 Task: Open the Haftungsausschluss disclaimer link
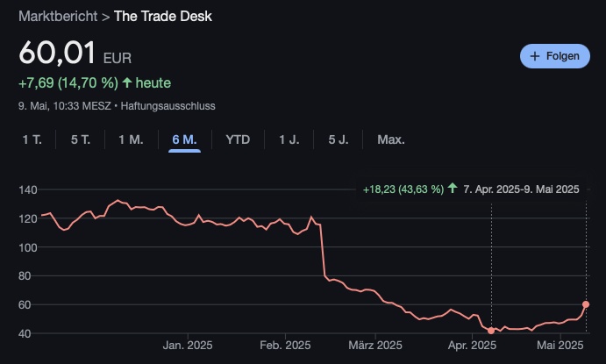click(x=168, y=106)
